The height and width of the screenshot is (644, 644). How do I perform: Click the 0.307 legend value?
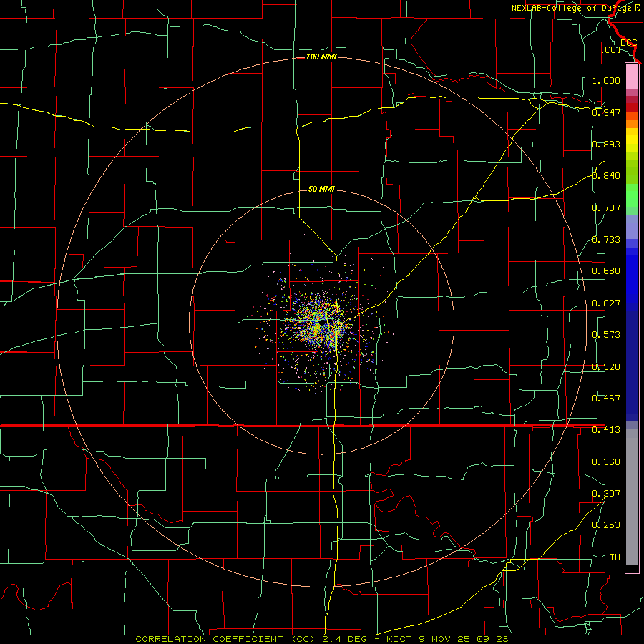(606, 494)
